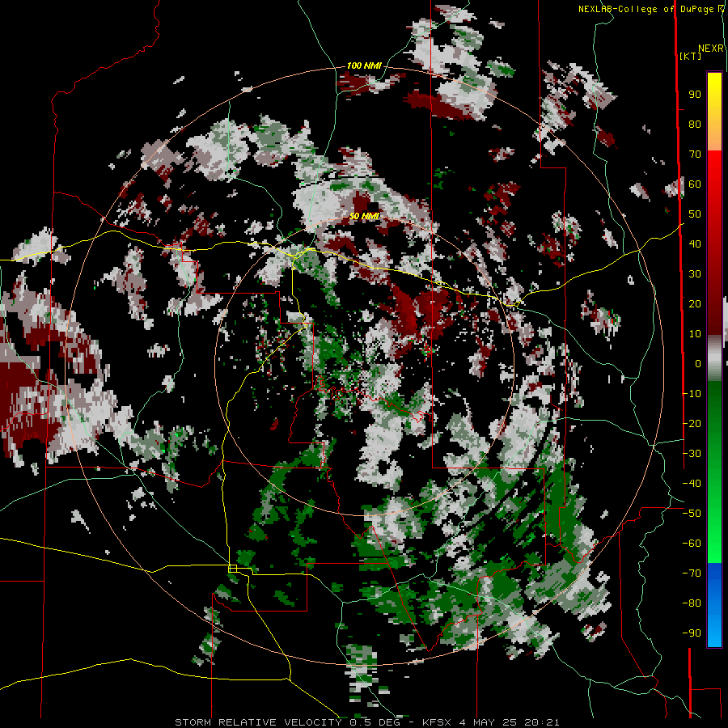Click the 50 value on velocity scale
Image resolution: width=728 pixels, height=728 pixels.
[695, 214]
